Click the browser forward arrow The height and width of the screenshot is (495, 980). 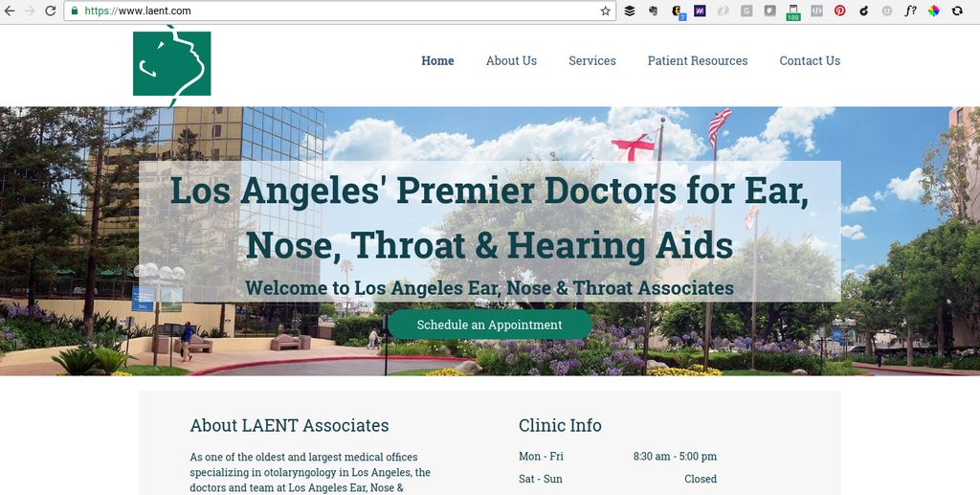click(30, 11)
